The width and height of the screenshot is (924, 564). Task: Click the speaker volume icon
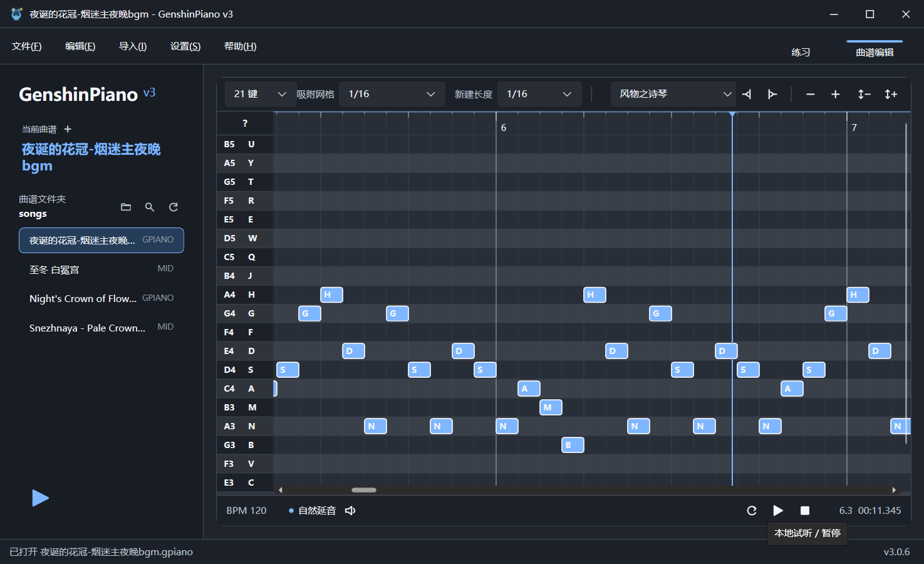pos(350,511)
